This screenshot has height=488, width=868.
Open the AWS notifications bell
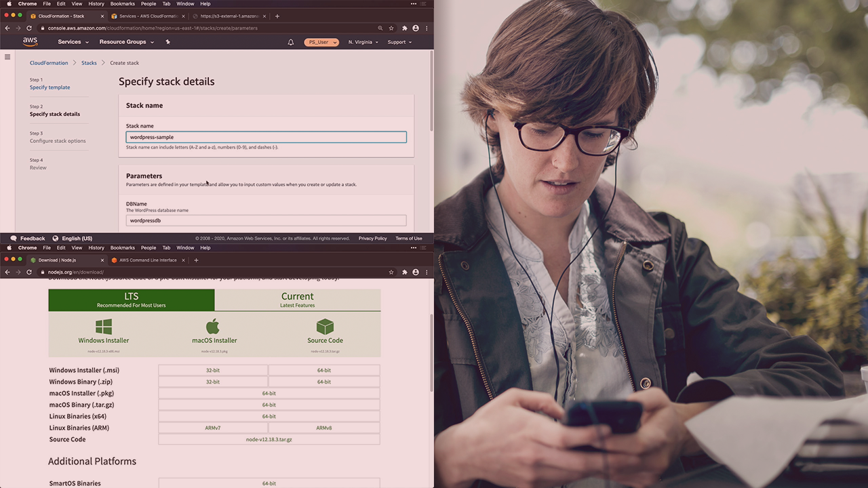point(291,42)
